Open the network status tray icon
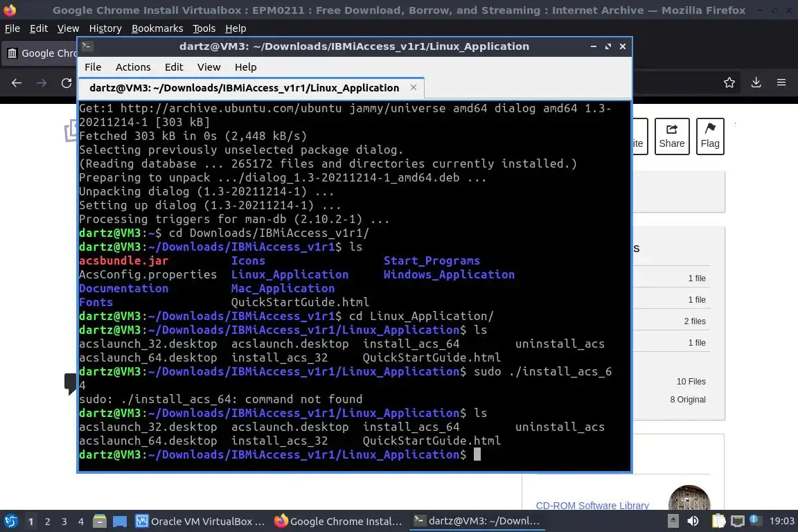The width and height of the screenshot is (798, 532). (737, 521)
